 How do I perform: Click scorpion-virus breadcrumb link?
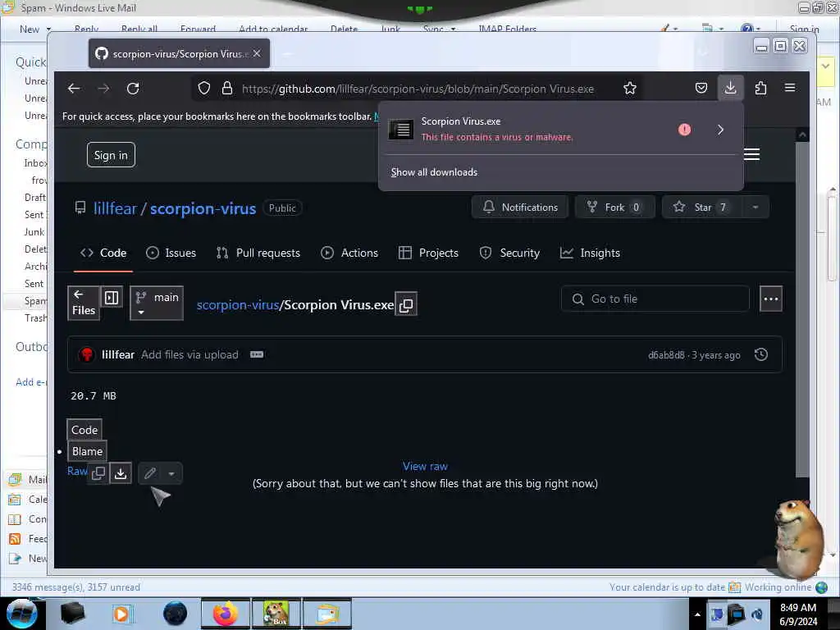tap(237, 305)
